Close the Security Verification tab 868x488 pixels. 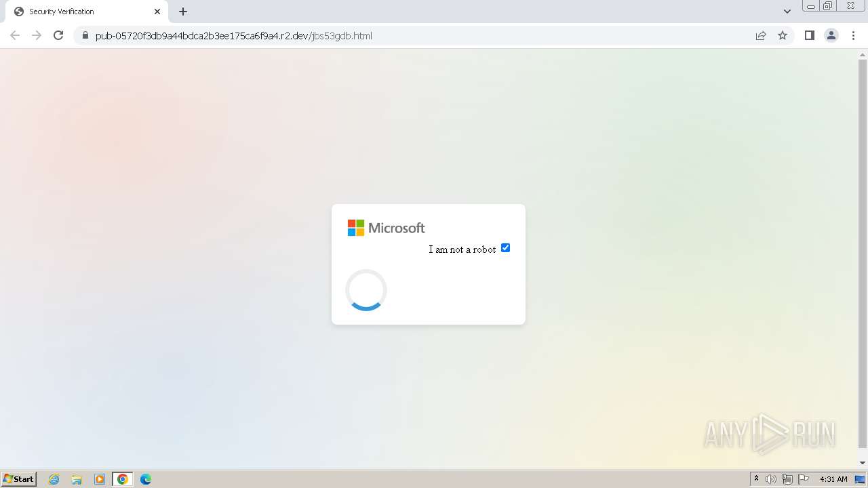pos(157,12)
